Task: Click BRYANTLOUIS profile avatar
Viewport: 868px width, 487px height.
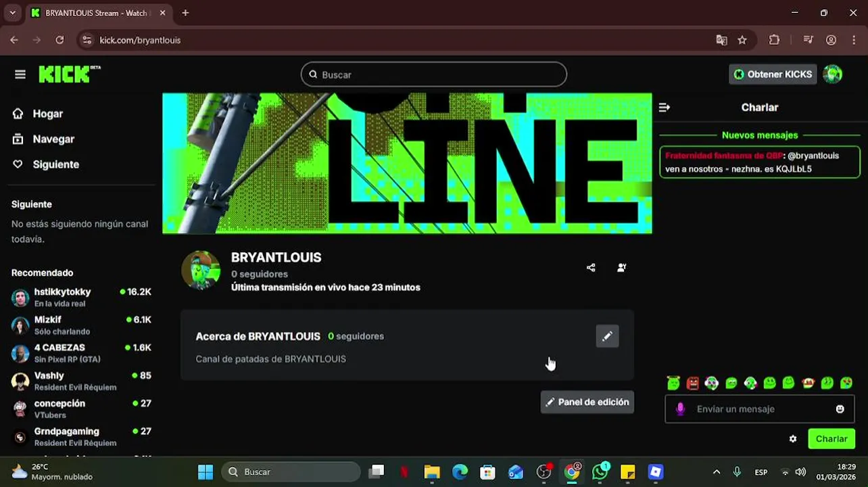Action: pos(201,270)
